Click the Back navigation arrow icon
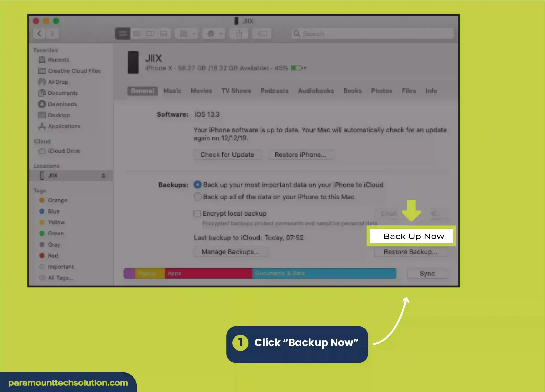The image size is (545, 392). click(x=40, y=33)
